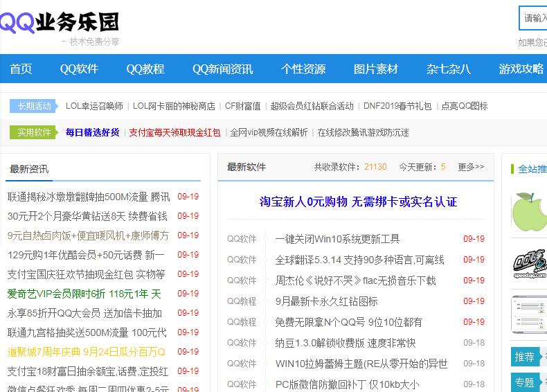547x392 pixels.
Task: Open 全球翻译5.3.14 software entry
Action: (359, 260)
